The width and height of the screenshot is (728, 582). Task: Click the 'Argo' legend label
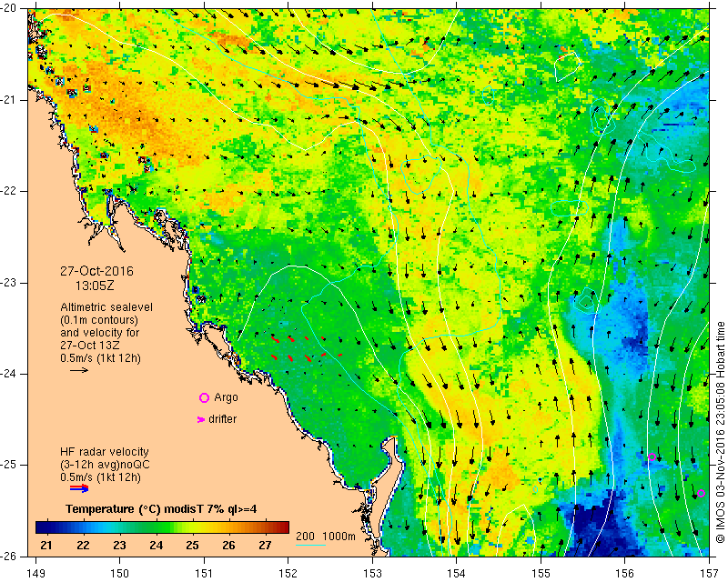[226, 397]
